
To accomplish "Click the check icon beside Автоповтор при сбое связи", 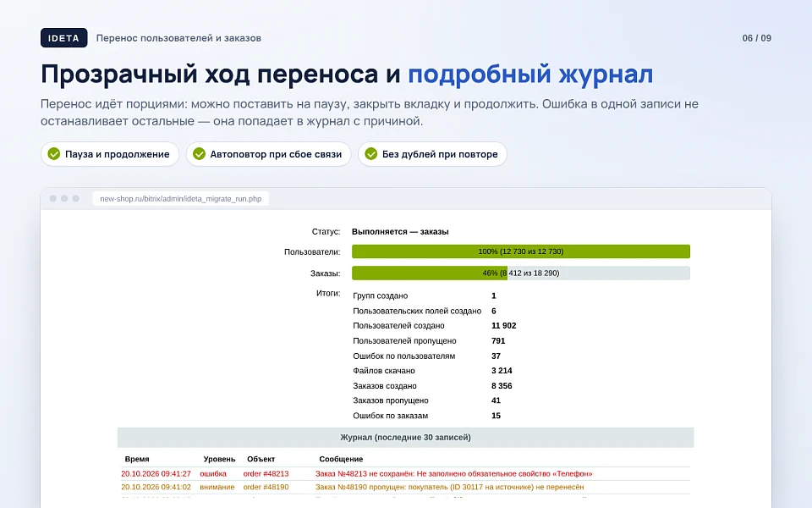I will pyautogui.click(x=199, y=154).
